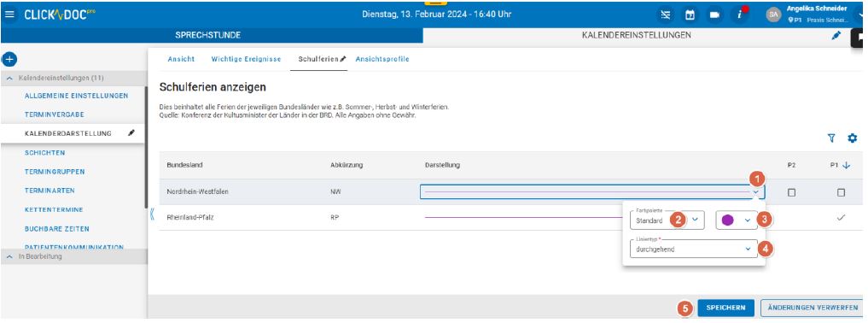Open BUCHBARE ZEITEN in sidebar
Image resolution: width=868 pixels, height=323 pixels.
click(57, 229)
